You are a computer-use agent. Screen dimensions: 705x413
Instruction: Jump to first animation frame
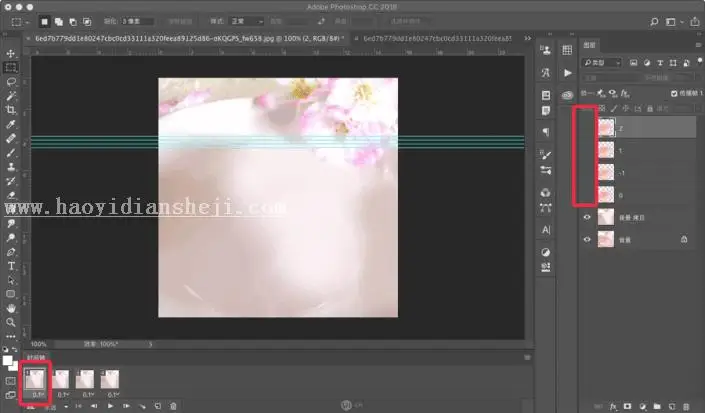point(79,406)
